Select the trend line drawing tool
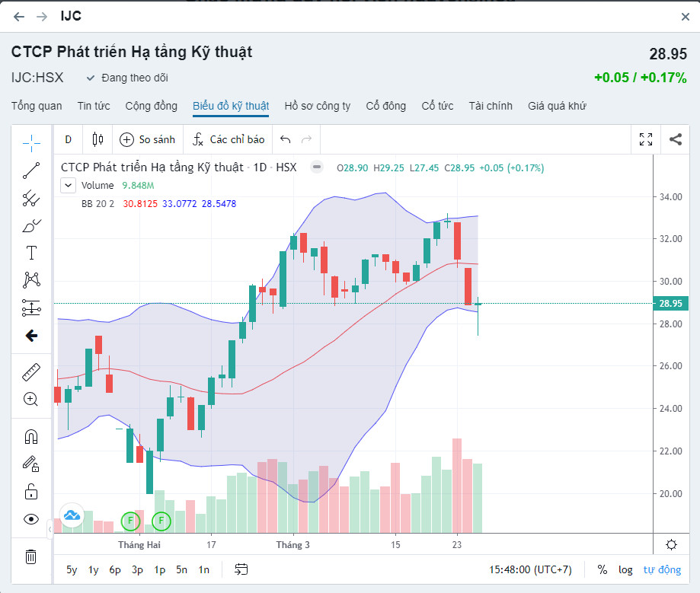The image size is (700, 593). pos(31,171)
